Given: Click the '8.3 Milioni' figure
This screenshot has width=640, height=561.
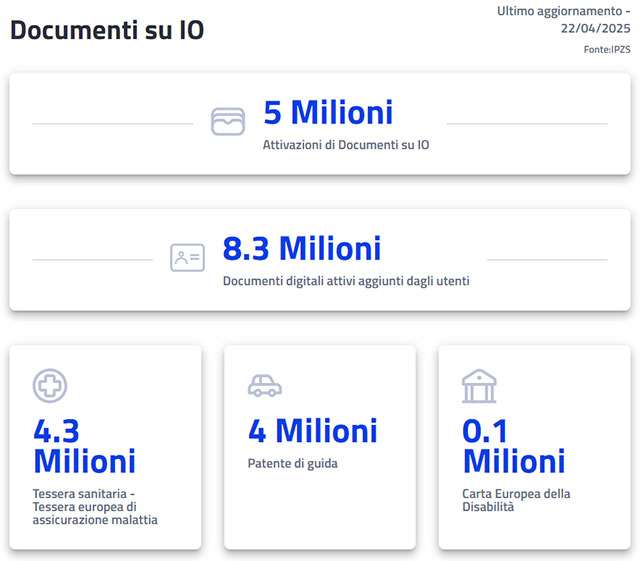Looking at the screenshot, I should [302, 248].
